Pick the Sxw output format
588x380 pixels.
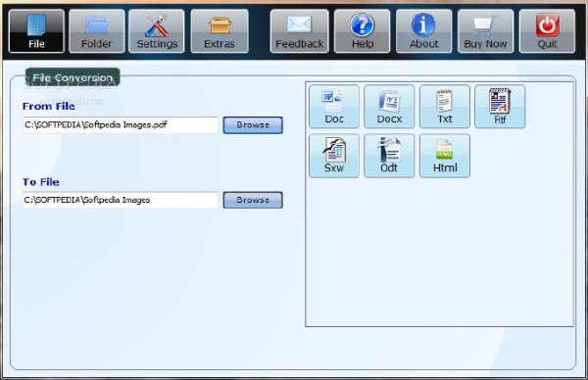[x=334, y=156]
